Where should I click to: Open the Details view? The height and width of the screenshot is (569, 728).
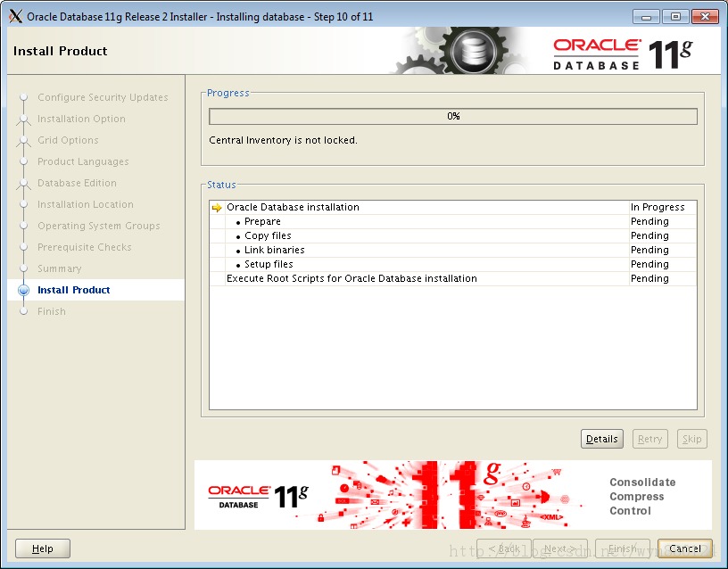(x=601, y=439)
